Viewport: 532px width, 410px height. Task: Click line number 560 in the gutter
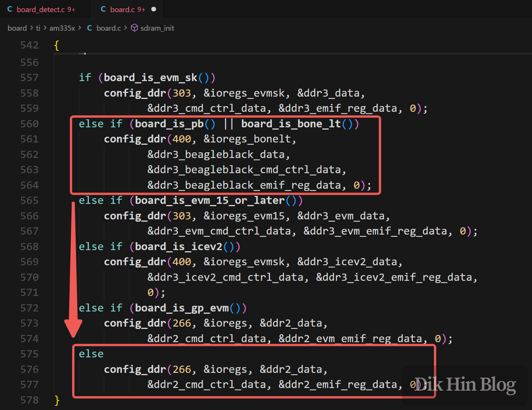(x=30, y=124)
